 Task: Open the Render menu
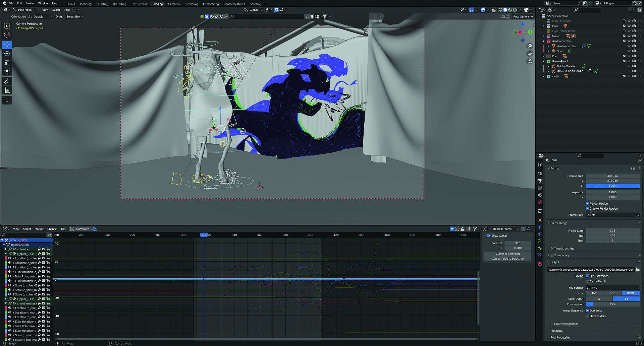(30, 4)
